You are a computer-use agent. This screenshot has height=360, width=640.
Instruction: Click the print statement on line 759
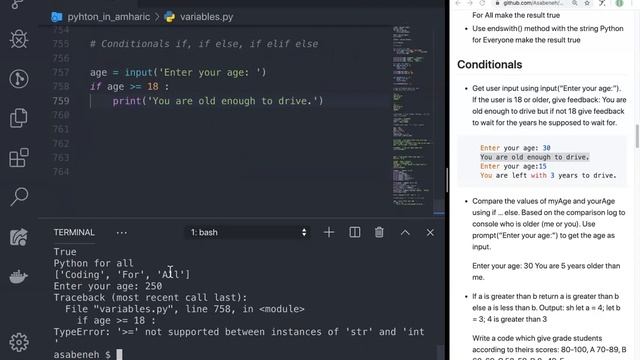(x=218, y=101)
